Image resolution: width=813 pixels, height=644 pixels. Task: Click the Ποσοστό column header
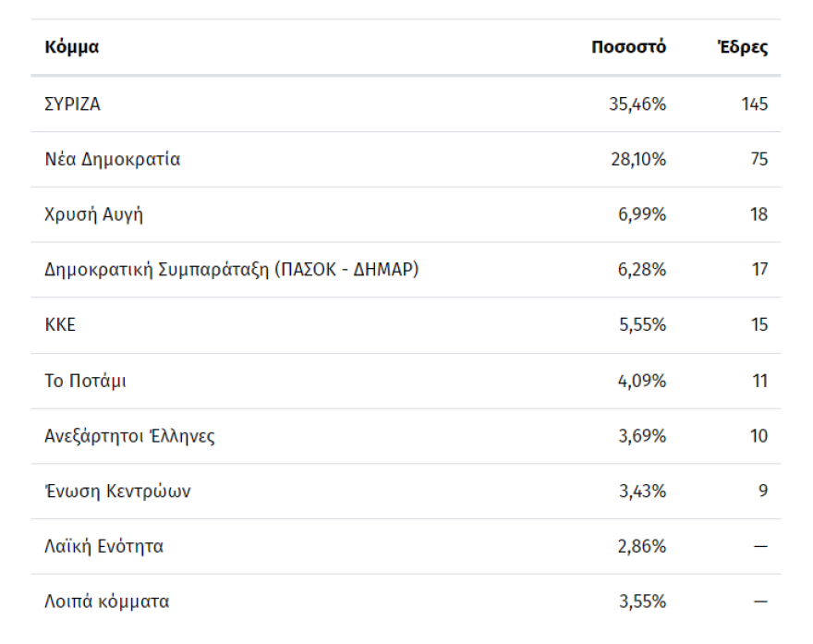pos(628,47)
